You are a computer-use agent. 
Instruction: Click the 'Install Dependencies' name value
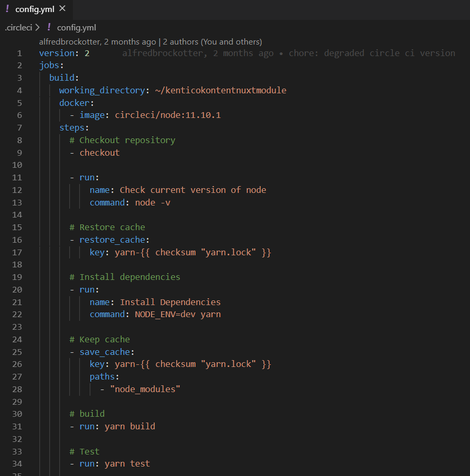click(x=170, y=302)
